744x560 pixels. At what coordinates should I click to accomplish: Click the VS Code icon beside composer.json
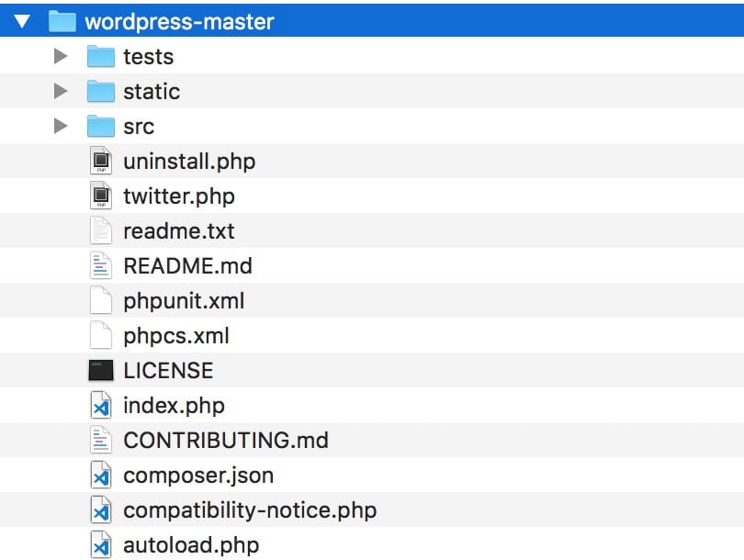click(100, 476)
